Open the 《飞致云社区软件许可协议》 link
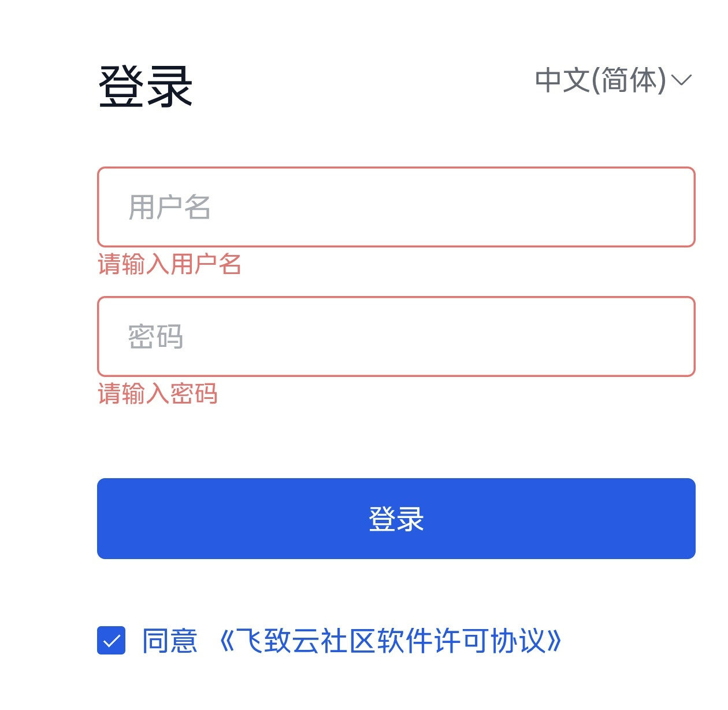This screenshot has height=710, width=728. tap(391, 641)
